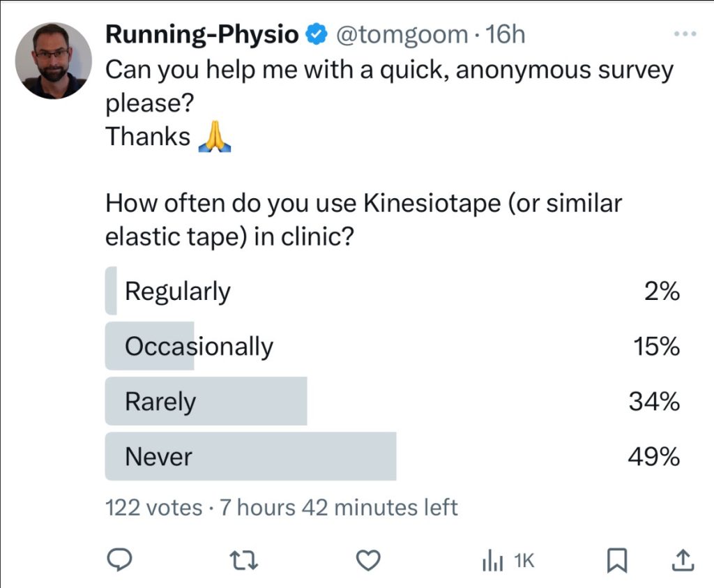Open the @tomgoom handle link
The height and width of the screenshot is (588, 714).
point(402,35)
